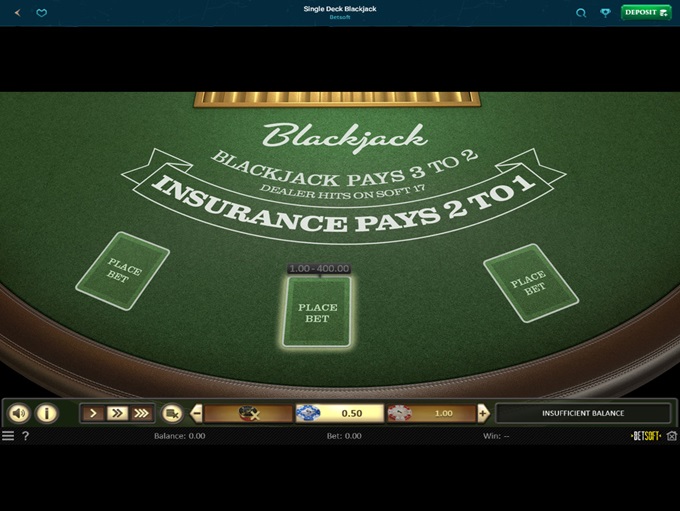680x511 pixels.
Task: Place bet on the center spot
Action: point(317,312)
